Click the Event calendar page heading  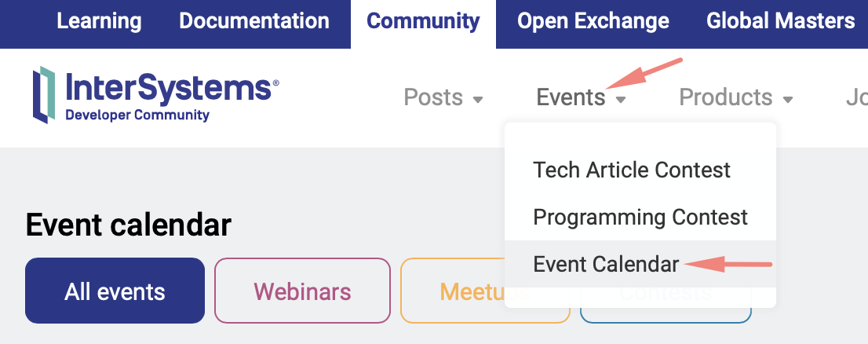[129, 225]
